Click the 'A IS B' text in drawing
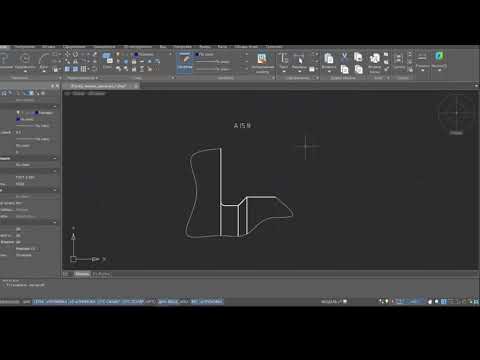Screen dimensions: 480x360 (x=242, y=125)
